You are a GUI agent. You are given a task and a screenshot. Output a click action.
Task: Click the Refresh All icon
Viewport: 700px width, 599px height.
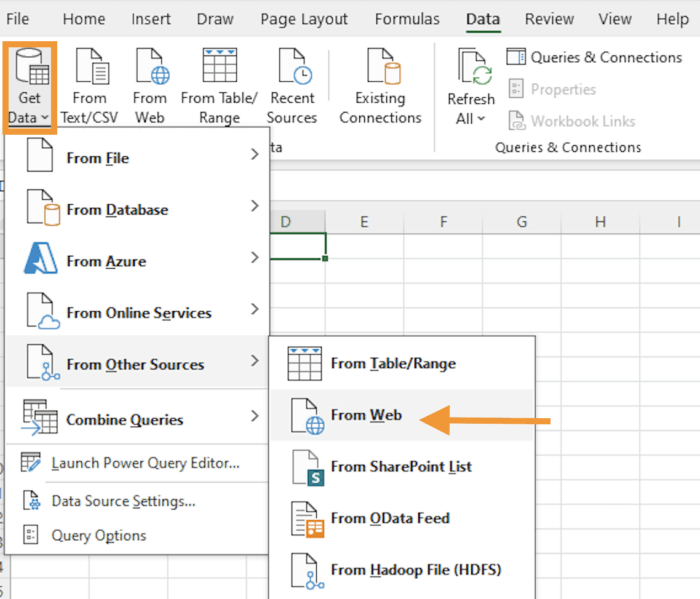(474, 66)
